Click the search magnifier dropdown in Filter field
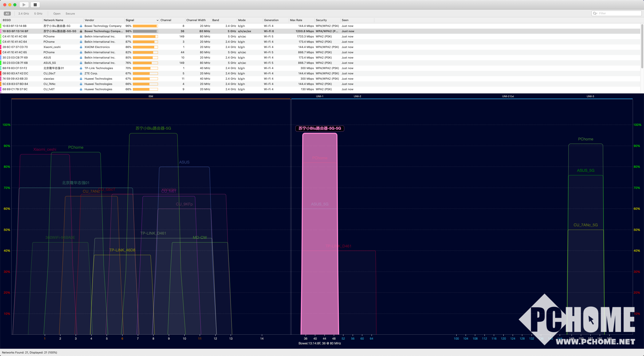 (x=595, y=13)
